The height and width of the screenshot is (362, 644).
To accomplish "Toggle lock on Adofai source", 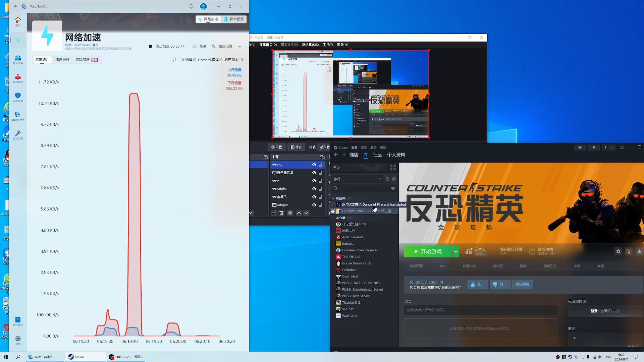I will [321, 189].
